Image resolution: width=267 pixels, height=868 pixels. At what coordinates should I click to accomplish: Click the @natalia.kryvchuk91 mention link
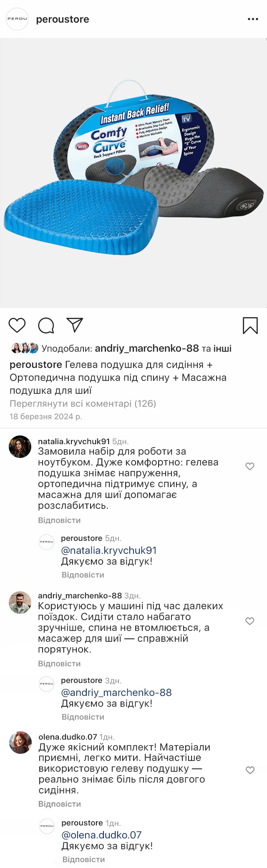(108, 550)
